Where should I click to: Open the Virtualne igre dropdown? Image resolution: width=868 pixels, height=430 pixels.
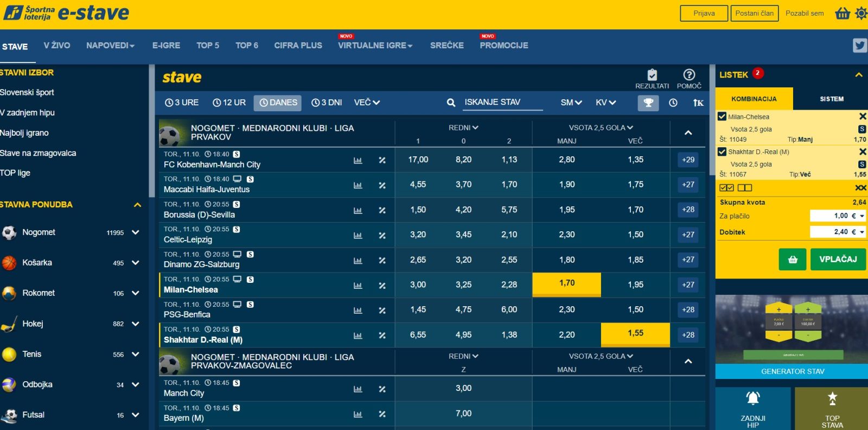375,46
